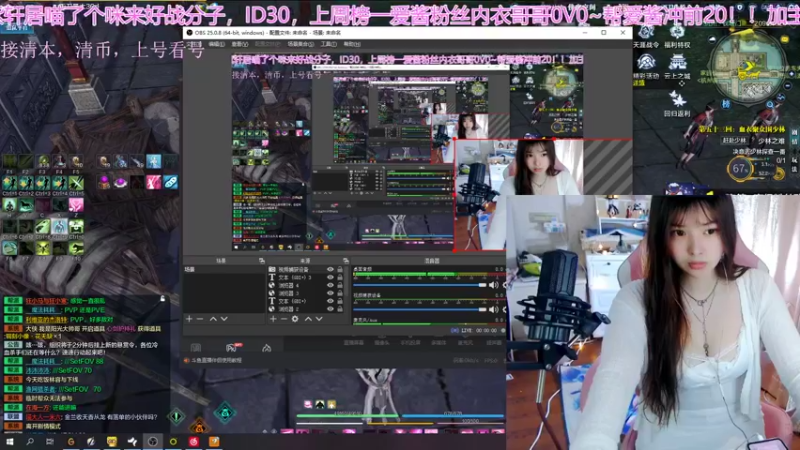
Task: Lock the 浏览器 3 source
Action: pyautogui.click(x=340, y=293)
